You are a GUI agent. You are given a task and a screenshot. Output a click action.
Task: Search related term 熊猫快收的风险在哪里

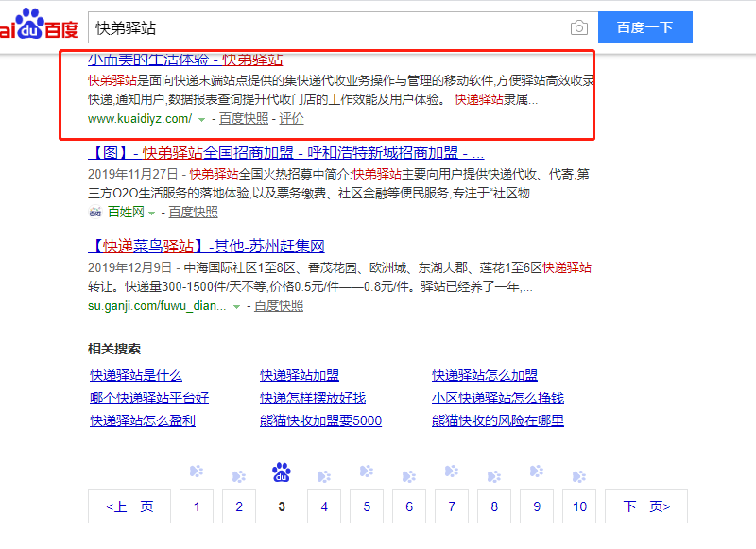[x=498, y=420]
